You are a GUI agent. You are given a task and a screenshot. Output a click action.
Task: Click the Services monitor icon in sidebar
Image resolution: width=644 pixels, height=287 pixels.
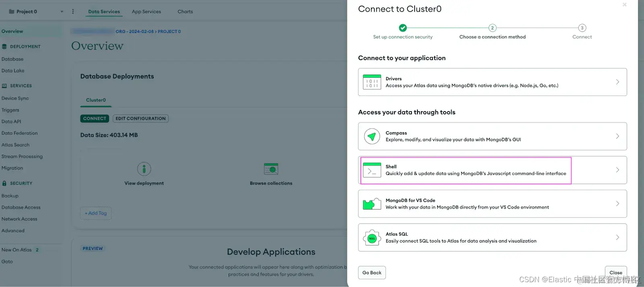coord(4,86)
